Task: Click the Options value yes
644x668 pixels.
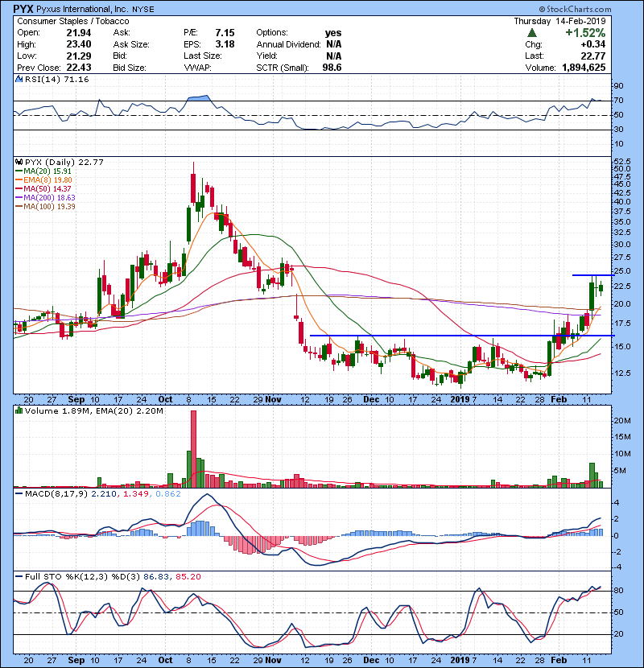Action: 333,33
